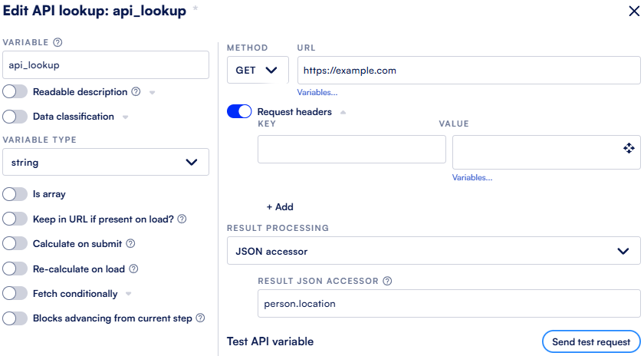Image resolution: width=644 pixels, height=356 pixels.
Task: Click help icon next to Calculate on submit
Action: pyautogui.click(x=130, y=244)
